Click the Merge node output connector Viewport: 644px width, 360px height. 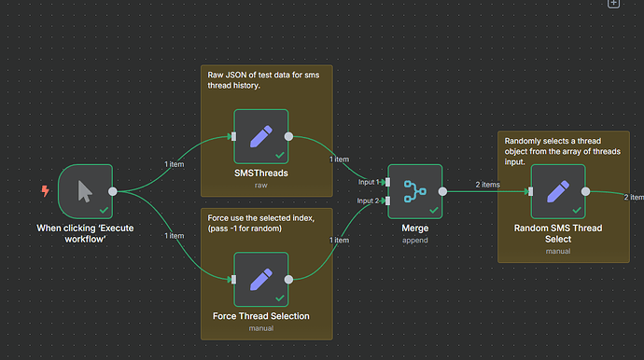[x=442, y=191]
